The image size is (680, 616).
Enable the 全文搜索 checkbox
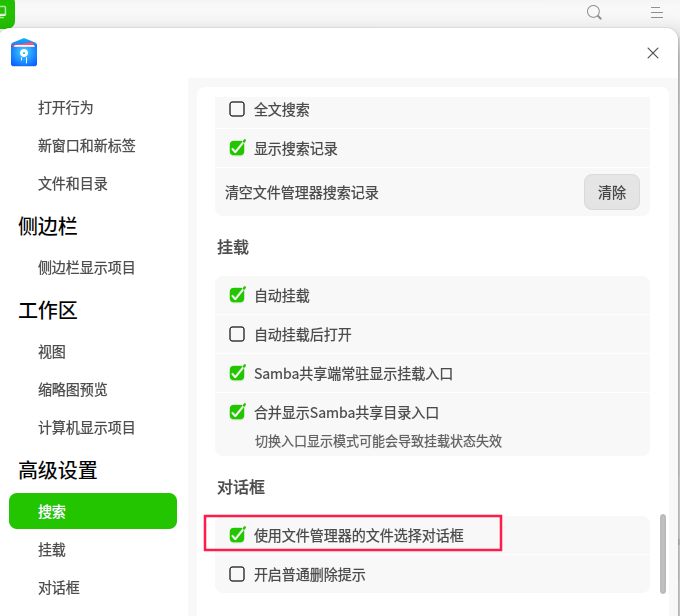pos(237,109)
